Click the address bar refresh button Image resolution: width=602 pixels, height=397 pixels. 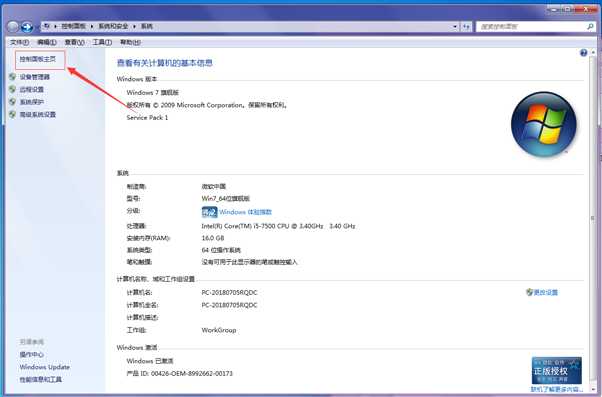click(466, 26)
